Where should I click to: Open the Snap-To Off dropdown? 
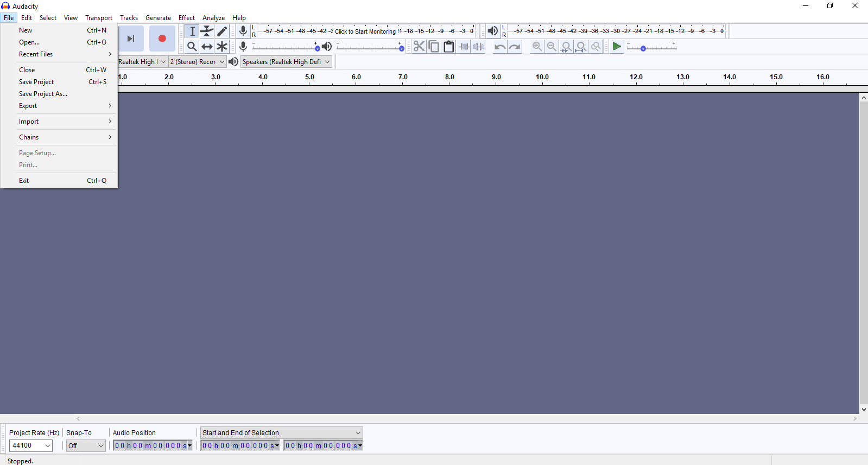pos(86,445)
